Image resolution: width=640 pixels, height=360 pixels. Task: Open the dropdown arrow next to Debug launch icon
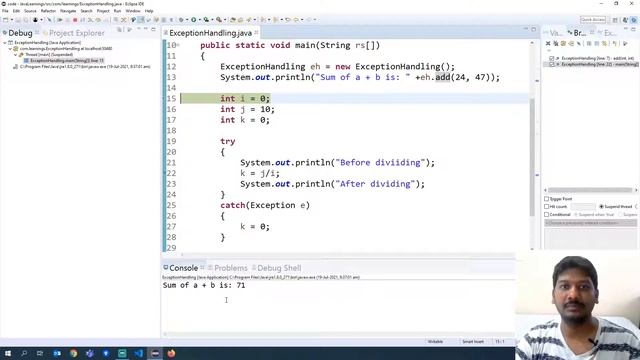click(187, 20)
